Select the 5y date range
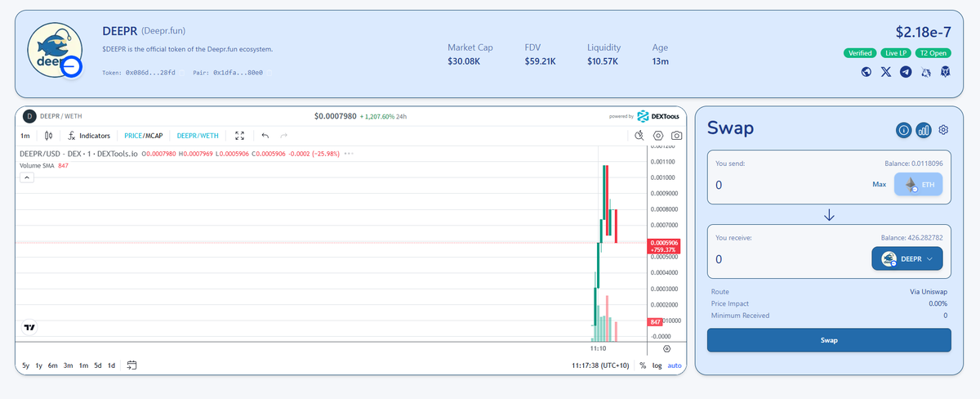Viewport: 980px width, 399px height. (x=25, y=365)
